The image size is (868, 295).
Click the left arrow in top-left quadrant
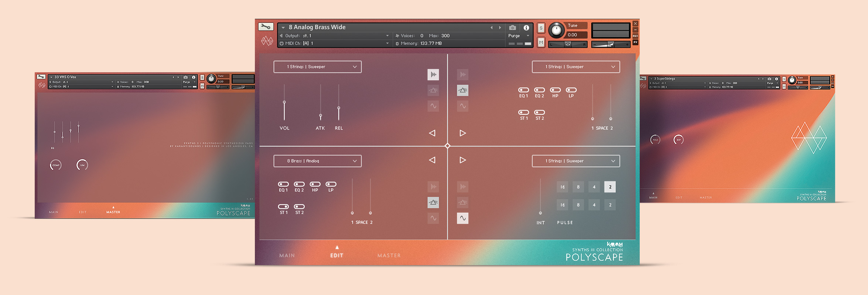[x=432, y=133]
